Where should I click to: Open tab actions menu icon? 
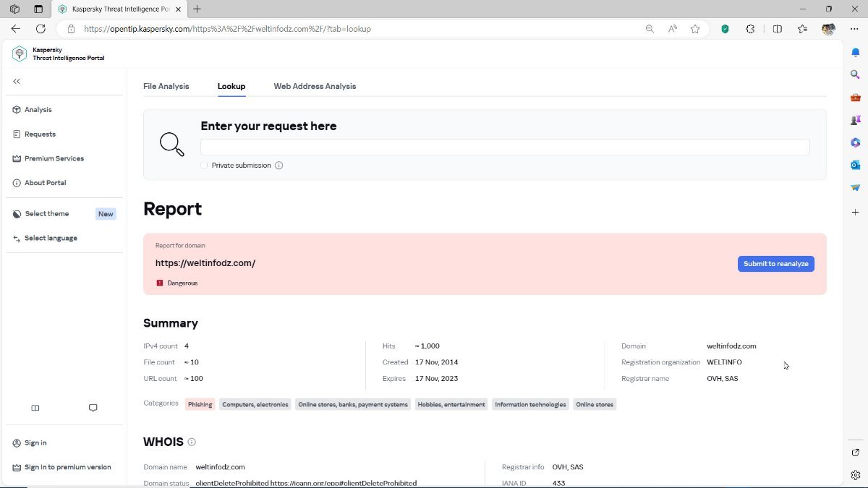click(38, 9)
